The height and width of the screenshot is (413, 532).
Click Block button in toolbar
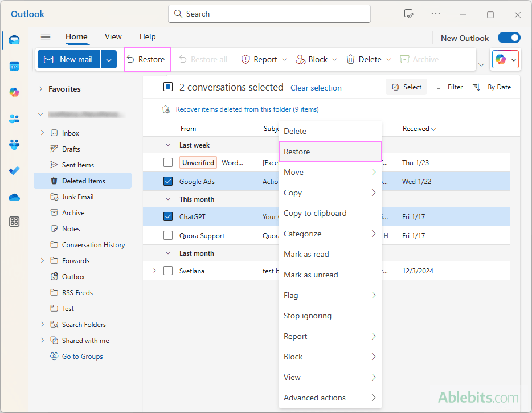point(312,59)
